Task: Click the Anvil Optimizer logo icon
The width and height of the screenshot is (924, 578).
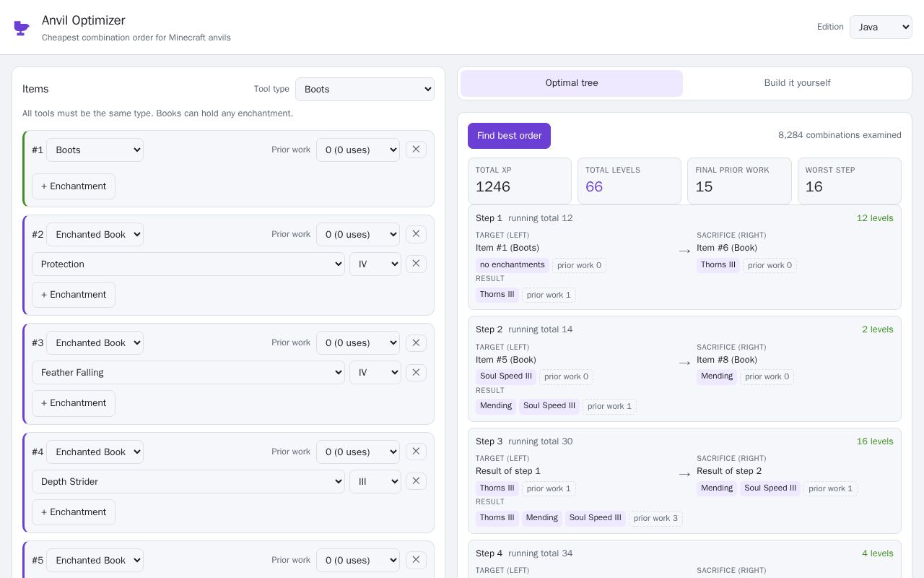Action: 22,27
